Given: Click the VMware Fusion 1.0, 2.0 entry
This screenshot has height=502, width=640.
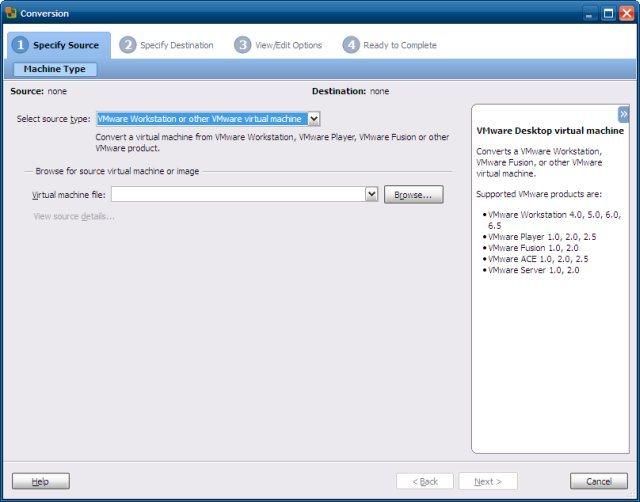Looking at the screenshot, I should [x=533, y=248].
